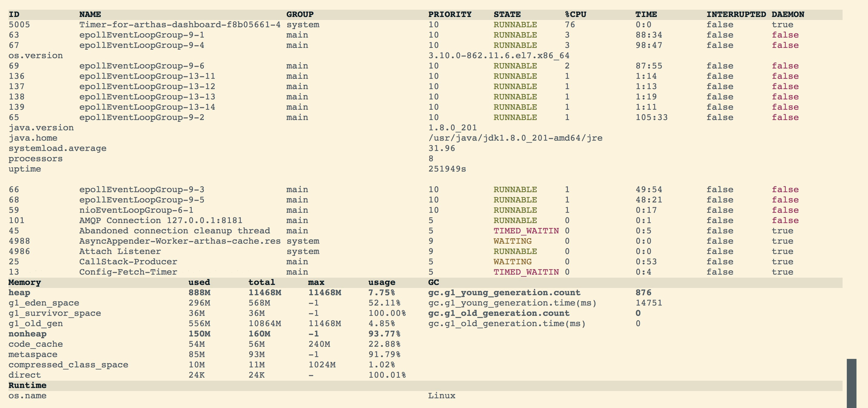Click the heap usage value 7.75%
Image resolution: width=868 pixels, height=408 pixels.
[381, 293]
